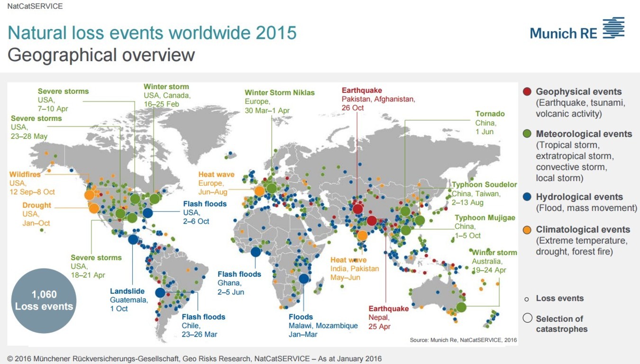Click the 'Tornado China, 1 Jun' label
640x364 pixels.
[490, 123]
